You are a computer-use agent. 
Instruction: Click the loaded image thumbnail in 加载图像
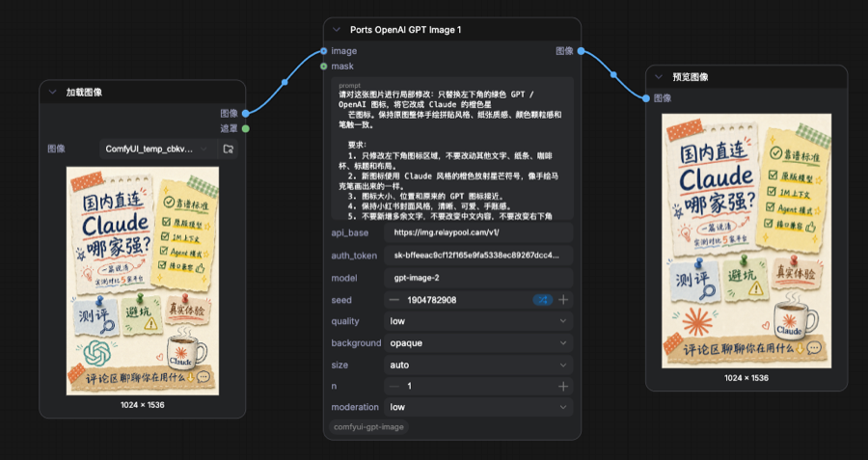(x=143, y=282)
